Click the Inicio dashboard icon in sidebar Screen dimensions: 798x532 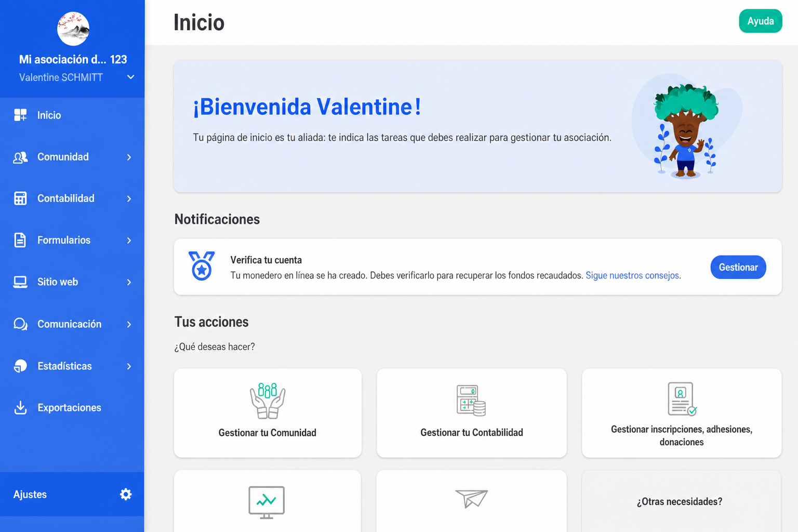click(20, 115)
